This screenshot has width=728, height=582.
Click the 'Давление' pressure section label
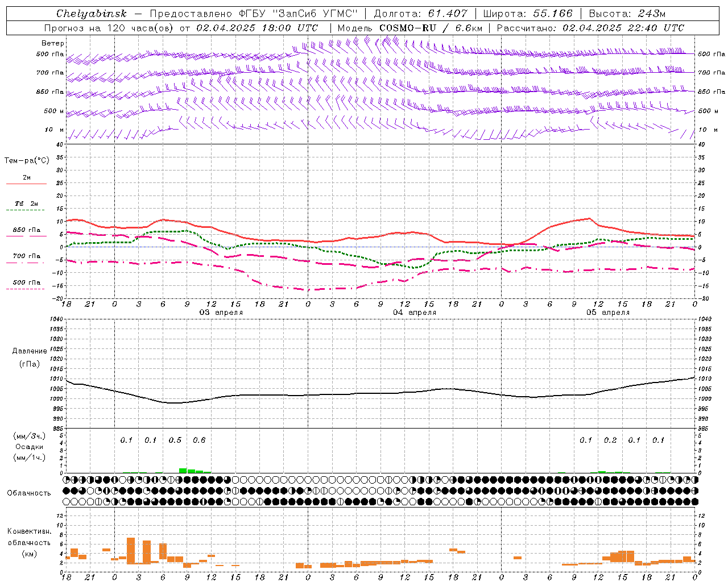click(30, 351)
